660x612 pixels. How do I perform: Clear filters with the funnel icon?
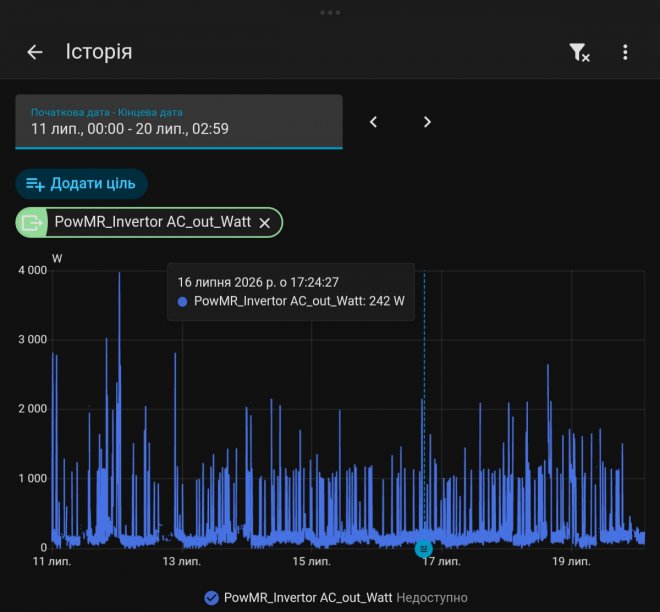[x=579, y=53]
